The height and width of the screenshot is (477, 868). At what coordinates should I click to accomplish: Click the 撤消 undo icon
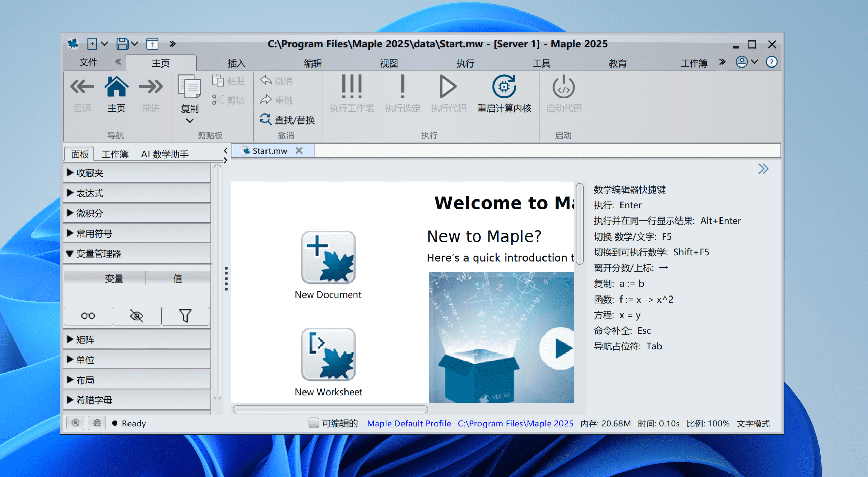pyautogui.click(x=266, y=81)
